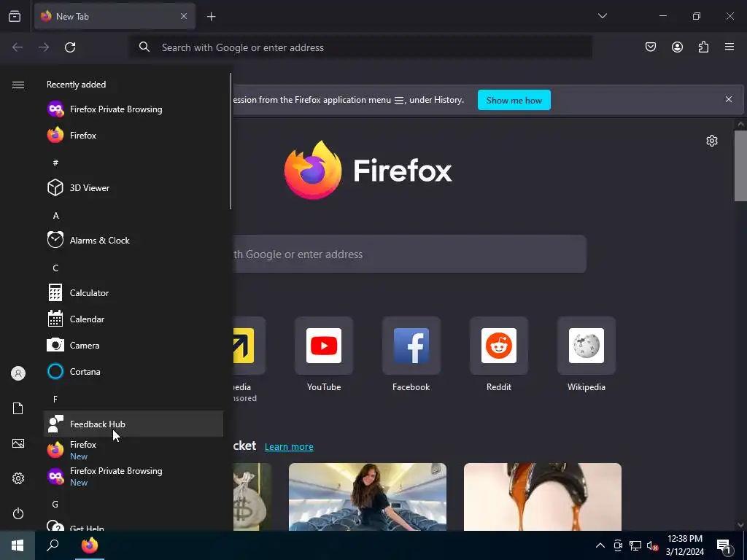Open taskbar search magnifier

point(53,545)
